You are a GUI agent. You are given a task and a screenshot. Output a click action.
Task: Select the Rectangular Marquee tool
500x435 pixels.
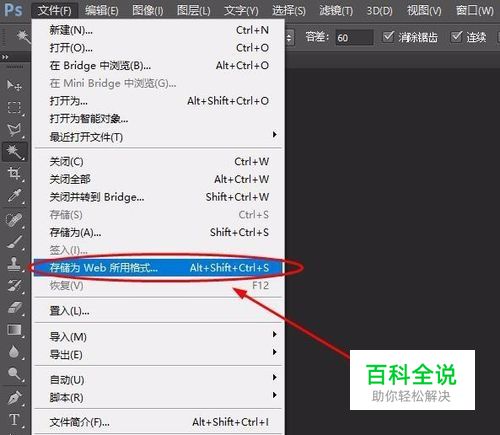point(14,108)
